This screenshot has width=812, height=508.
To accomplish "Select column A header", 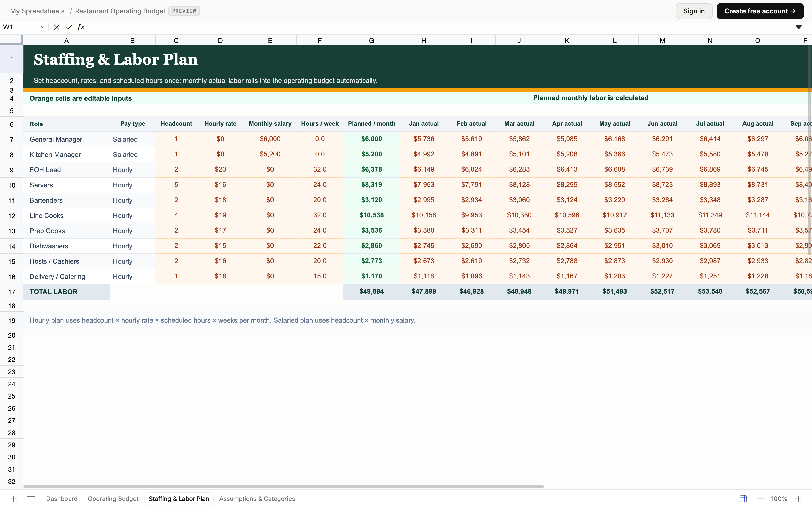I will pyautogui.click(x=66, y=40).
